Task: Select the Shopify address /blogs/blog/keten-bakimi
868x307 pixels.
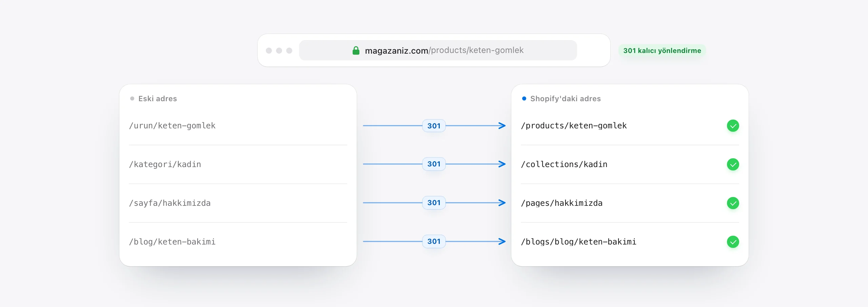Action: [x=578, y=242]
